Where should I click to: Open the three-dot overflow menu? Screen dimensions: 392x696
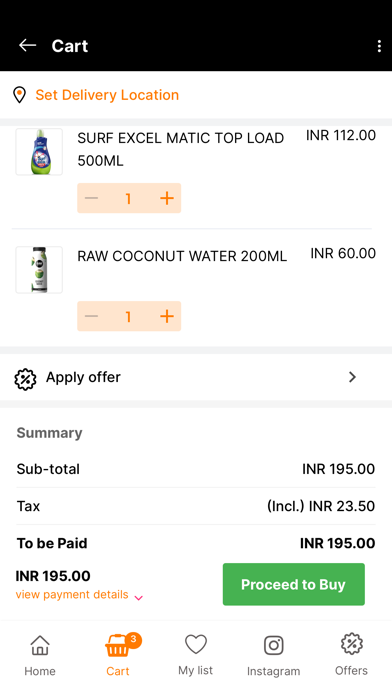(x=379, y=46)
